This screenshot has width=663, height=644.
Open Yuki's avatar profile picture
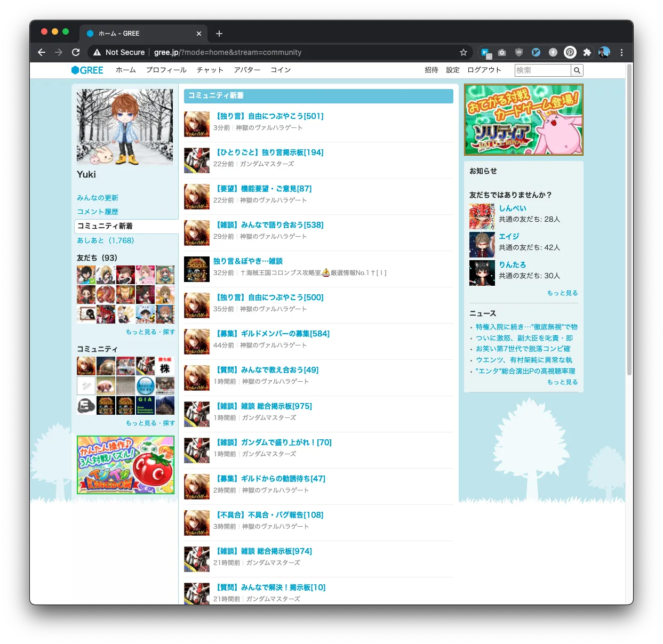(x=125, y=127)
